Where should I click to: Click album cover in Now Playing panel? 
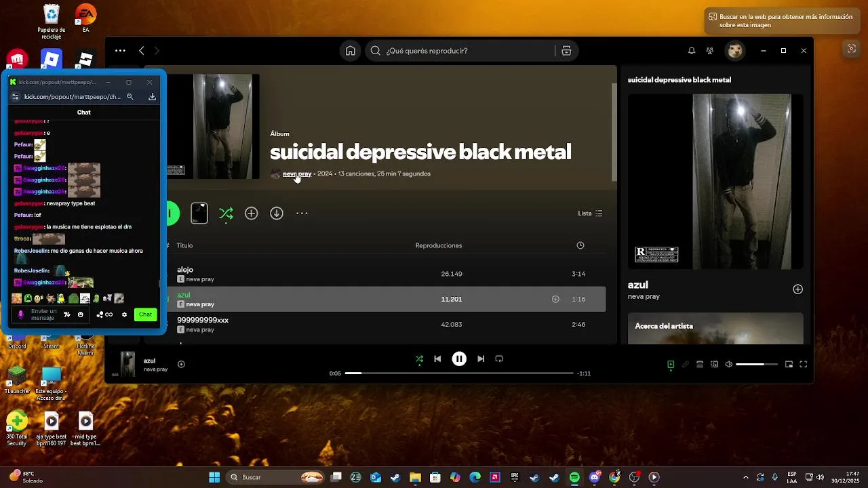click(x=715, y=182)
